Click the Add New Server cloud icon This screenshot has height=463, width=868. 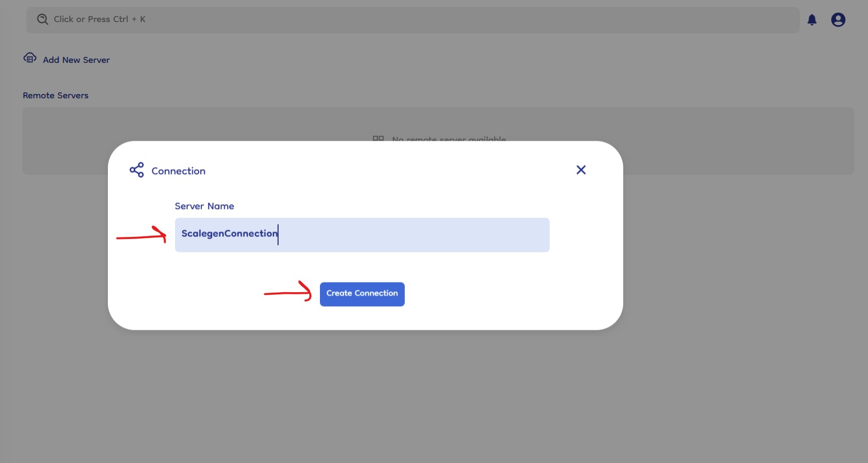click(30, 58)
